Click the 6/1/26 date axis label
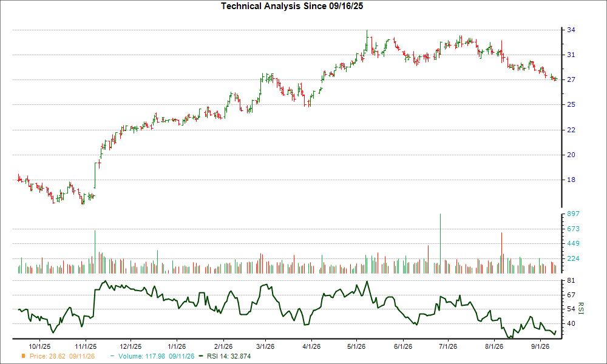Screen dimensions: 607x364 tap(403, 346)
